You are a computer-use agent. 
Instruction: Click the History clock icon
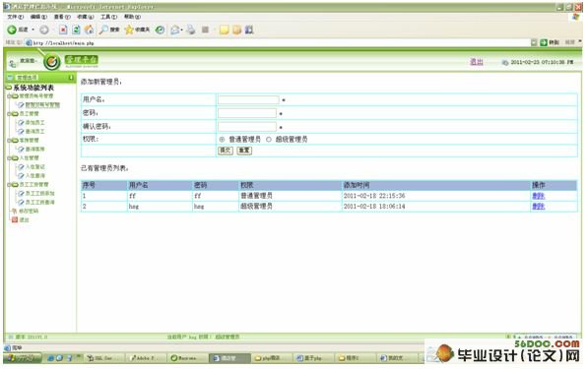(x=161, y=30)
